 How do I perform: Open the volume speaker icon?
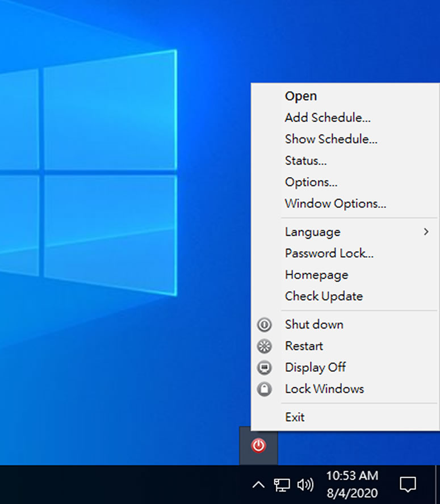pos(305,485)
